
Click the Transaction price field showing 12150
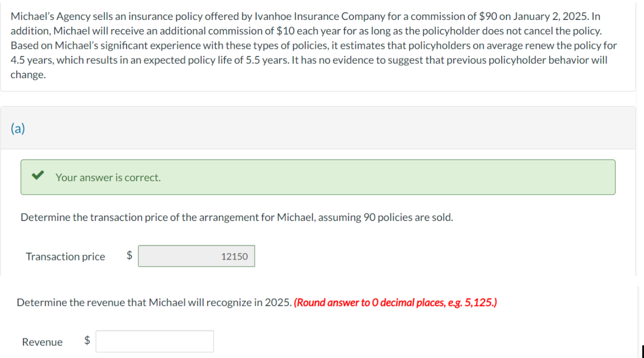(x=196, y=256)
